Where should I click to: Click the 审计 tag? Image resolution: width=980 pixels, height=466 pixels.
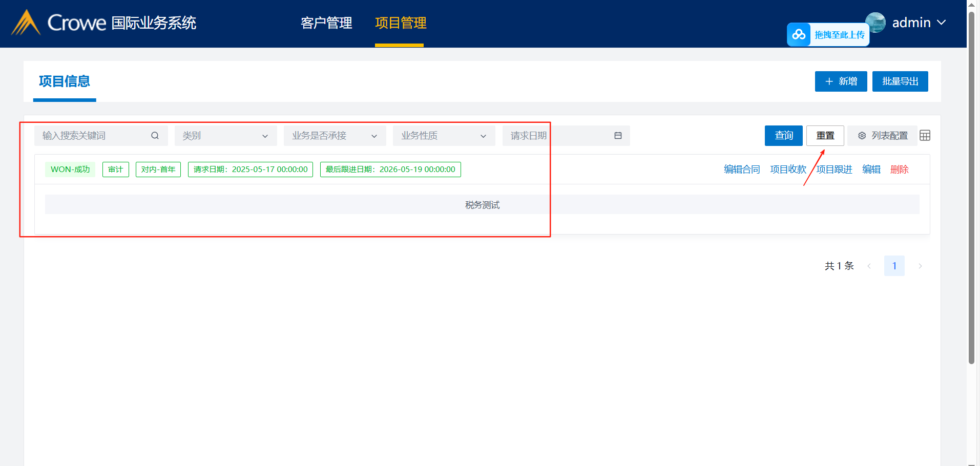click(x=116, y=170)
